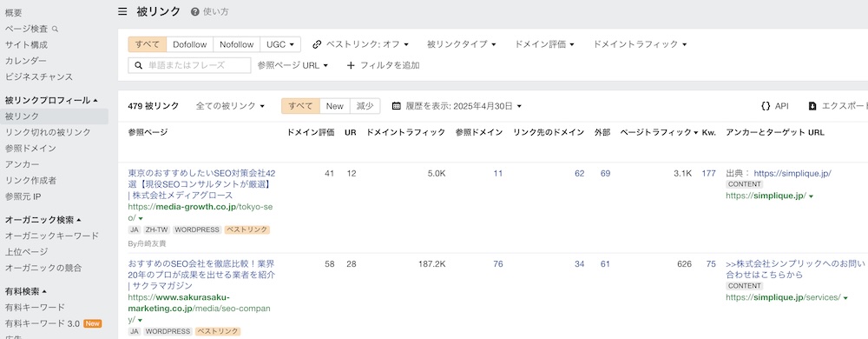Go to オーガニックキーワード in sidebar
Viewport: 868px width, 339px height.
52,236
